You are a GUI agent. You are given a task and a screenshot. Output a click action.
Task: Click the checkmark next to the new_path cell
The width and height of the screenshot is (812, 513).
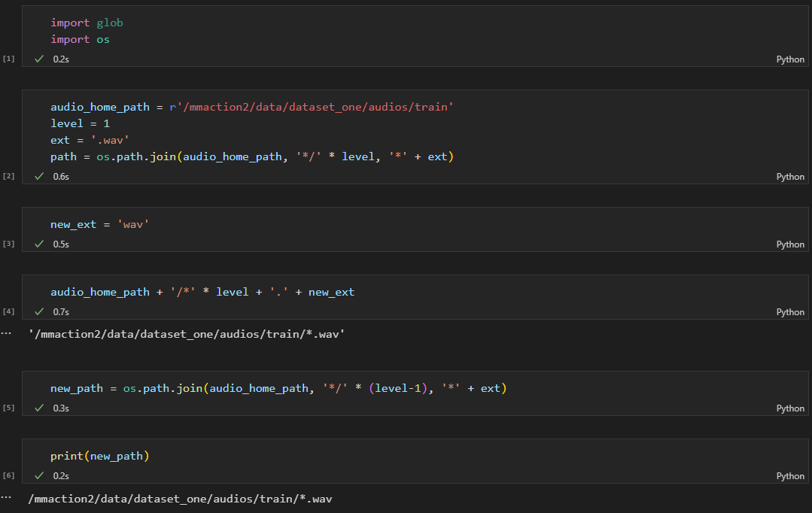[38, 408]
